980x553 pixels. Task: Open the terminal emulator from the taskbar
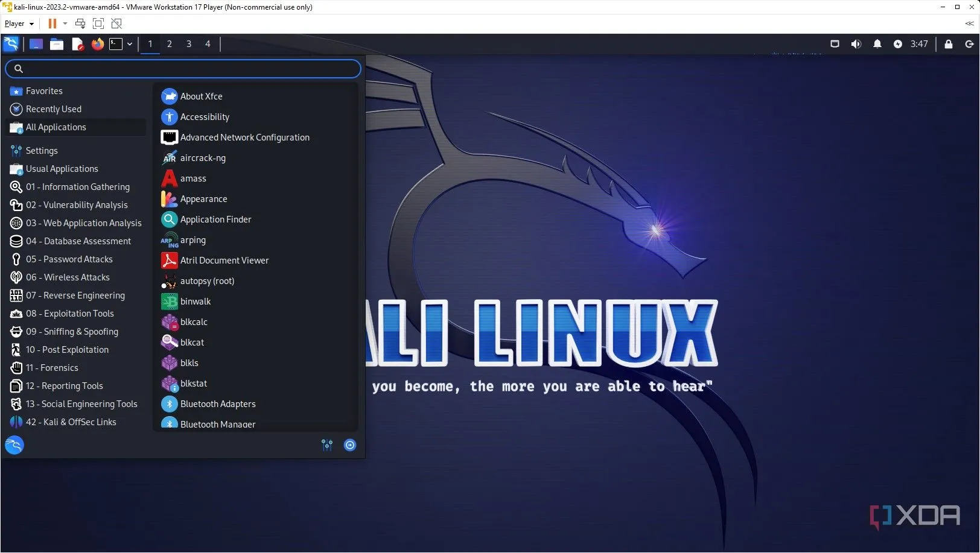click(x=116, y=43)
